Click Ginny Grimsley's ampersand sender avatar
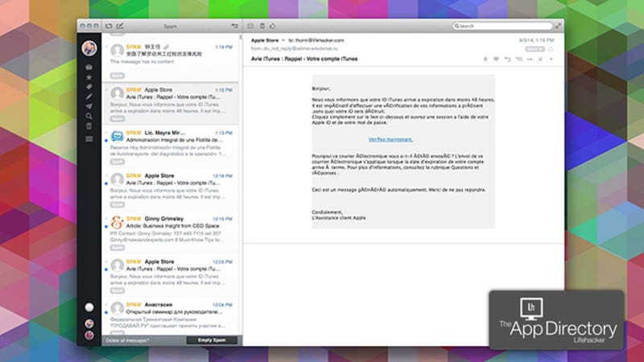Viewport: 644px width, 362px height. click(117, 222)
